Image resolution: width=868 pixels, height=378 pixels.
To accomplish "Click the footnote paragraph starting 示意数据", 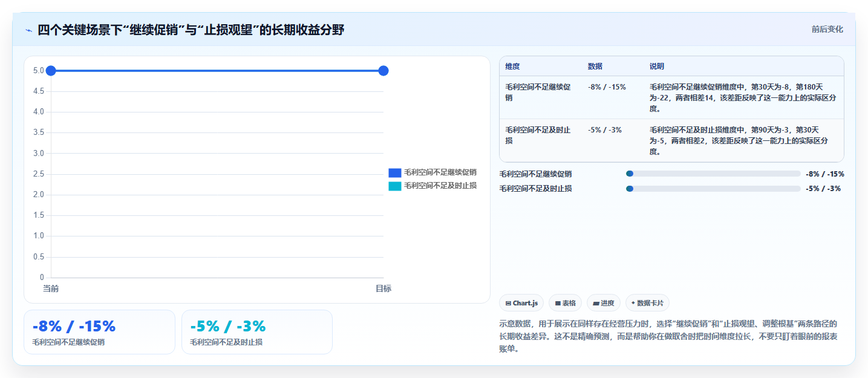I will coord(668,336).
